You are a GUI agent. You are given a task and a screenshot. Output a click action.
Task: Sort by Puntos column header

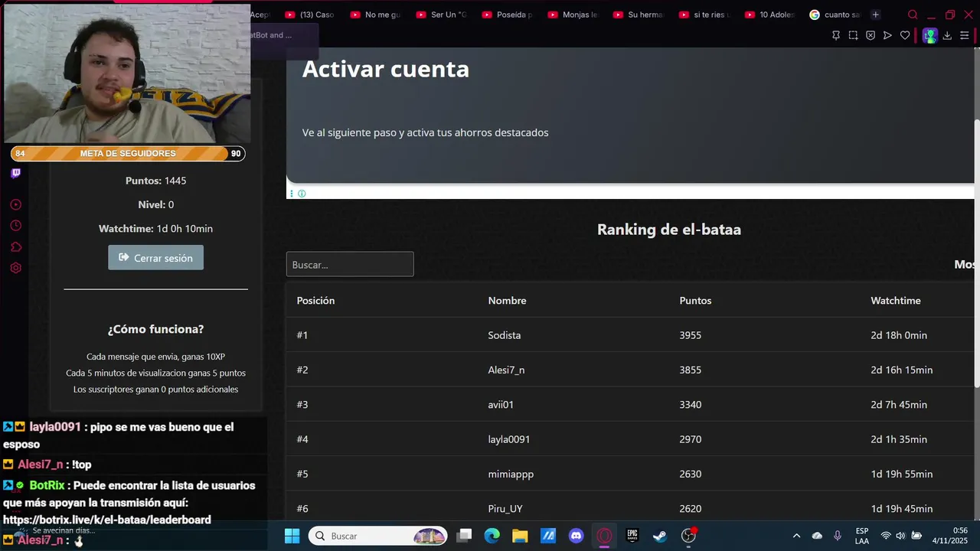[x=695, y=301]
